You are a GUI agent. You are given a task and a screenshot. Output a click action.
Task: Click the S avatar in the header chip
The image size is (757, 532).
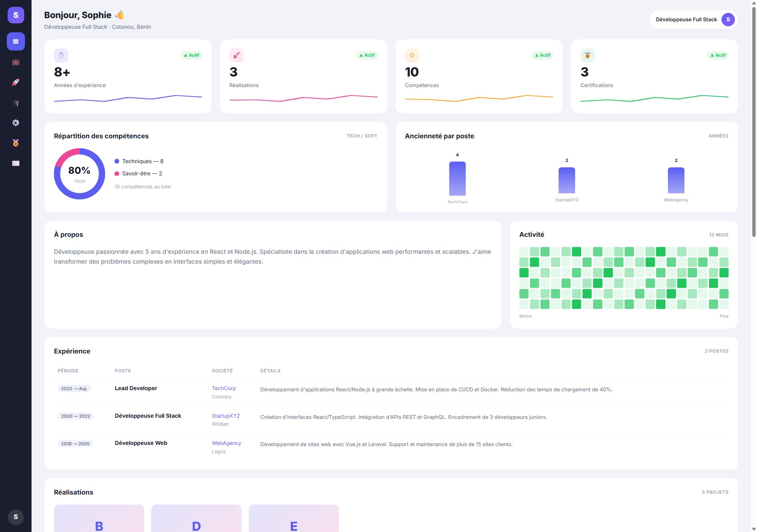(x=728, y=19)
